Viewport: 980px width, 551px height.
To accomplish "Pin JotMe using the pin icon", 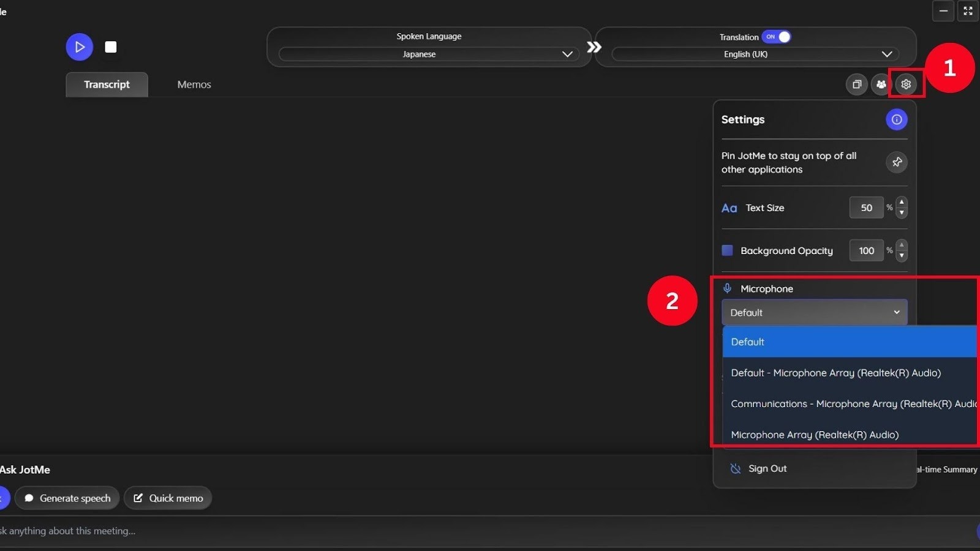I will (x=896, y=162).
